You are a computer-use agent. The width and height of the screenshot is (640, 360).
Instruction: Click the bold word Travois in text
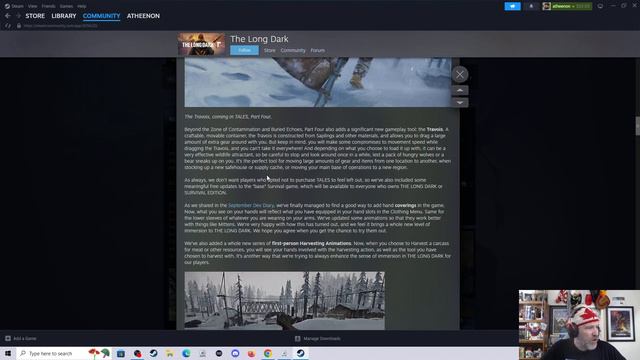[x=435, y=129]
